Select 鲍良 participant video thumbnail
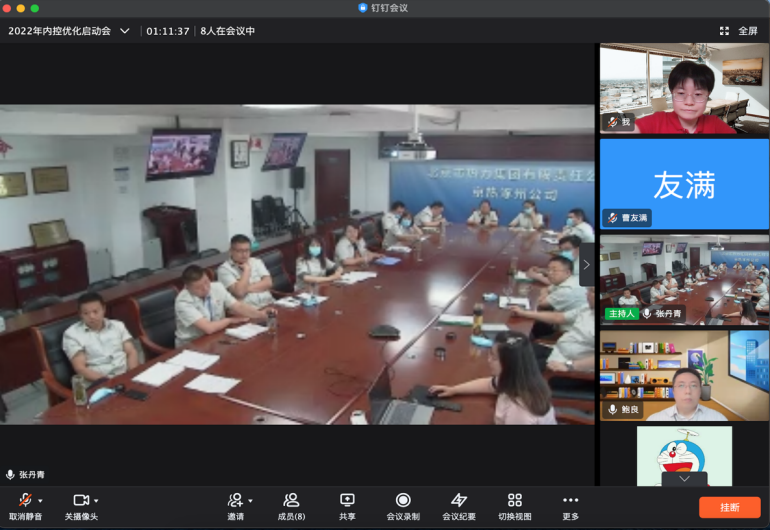This screenshot has width=770, height=530. pos(684,375)
